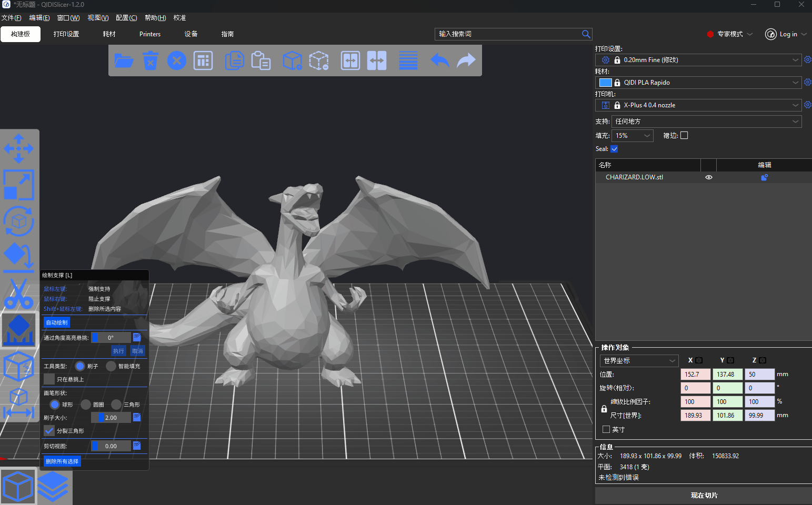This screenshot has width=812, height=505.
Task: Toggle 只在悬挑上 checkbox
Action: click(x=49, y=379)
